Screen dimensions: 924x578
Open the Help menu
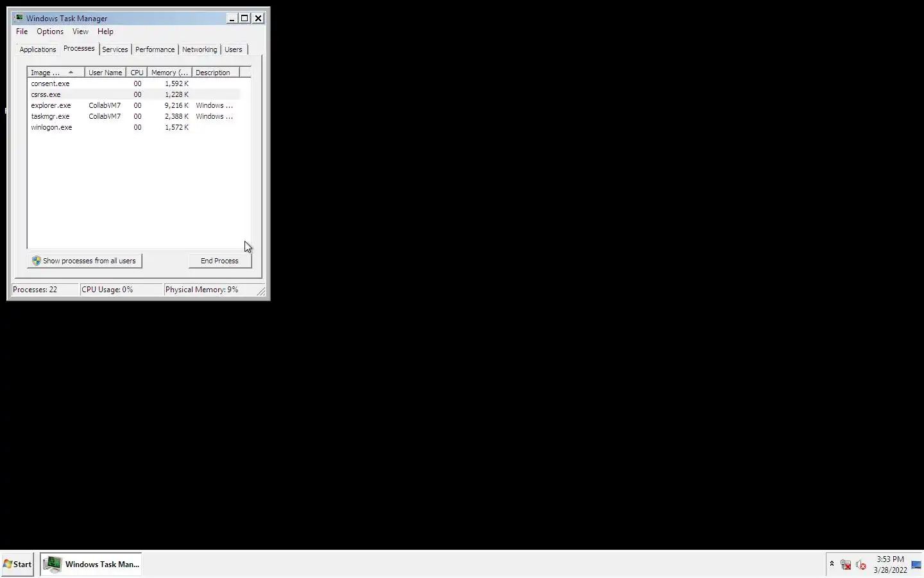[105, 31]
